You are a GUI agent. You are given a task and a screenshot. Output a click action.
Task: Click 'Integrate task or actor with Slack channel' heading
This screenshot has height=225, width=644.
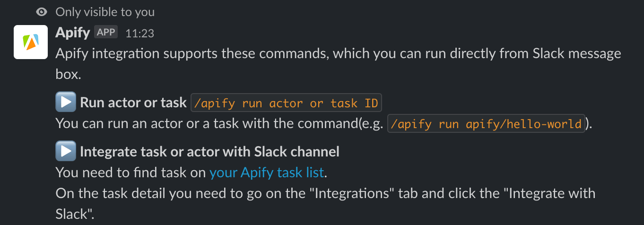[x=209, y=152]
